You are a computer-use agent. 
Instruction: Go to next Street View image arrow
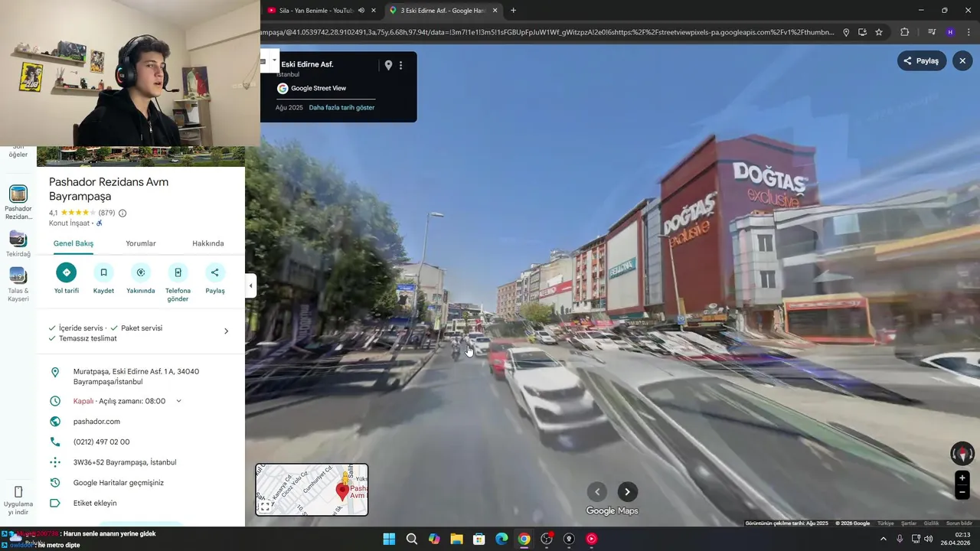[x=627, y=492]
